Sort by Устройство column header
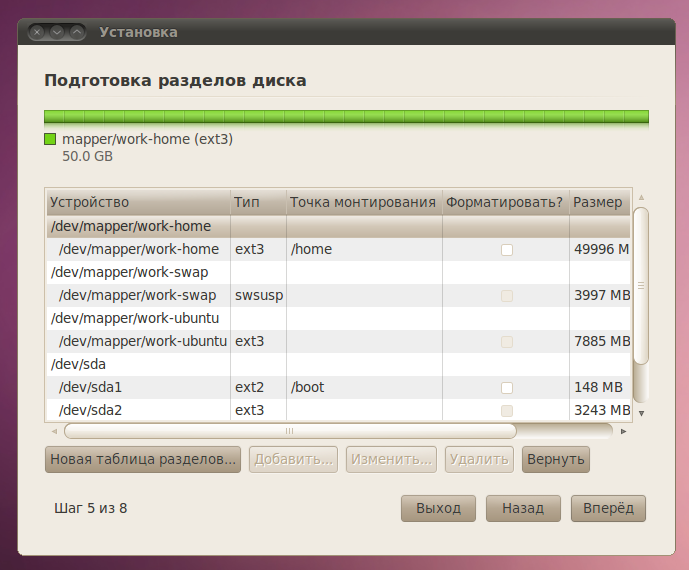Screen dimensions: 689x570 pos(138,202)
